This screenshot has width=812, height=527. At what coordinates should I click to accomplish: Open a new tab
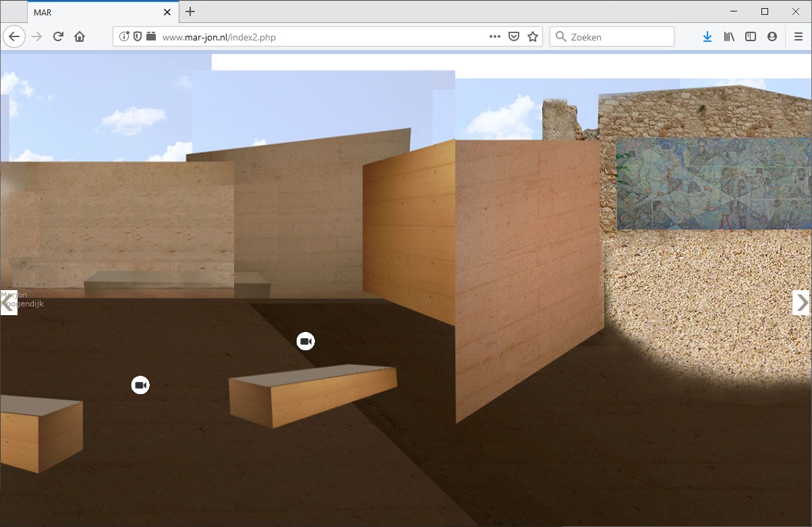point(190,11)
